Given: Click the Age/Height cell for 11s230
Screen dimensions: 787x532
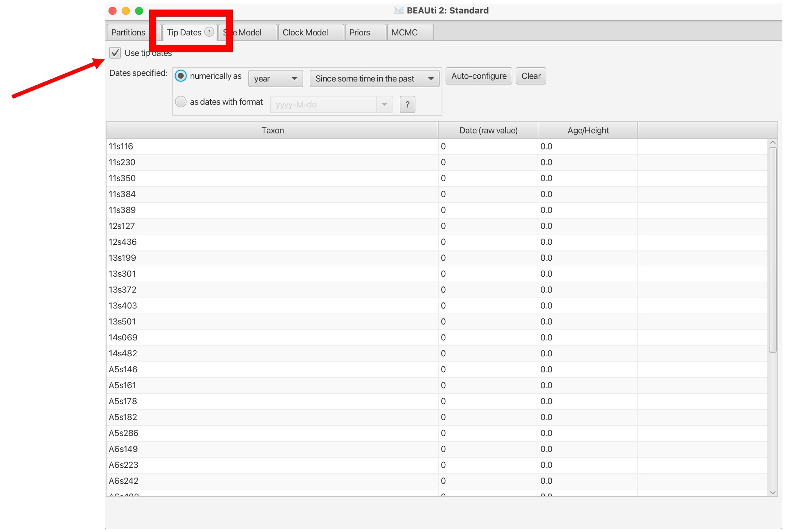Looking at the screenshot, I should (588, 162).
